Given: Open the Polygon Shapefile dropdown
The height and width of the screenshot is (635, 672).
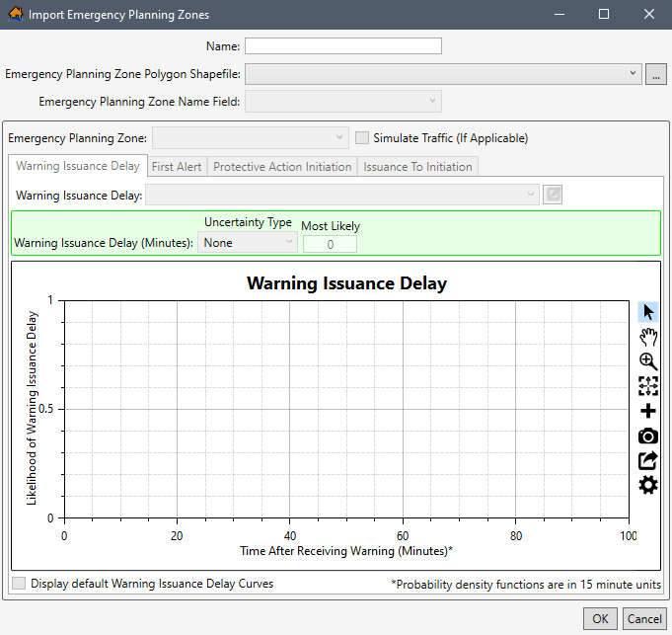Looking at the screenshot, I should click(x=443, y=74).
